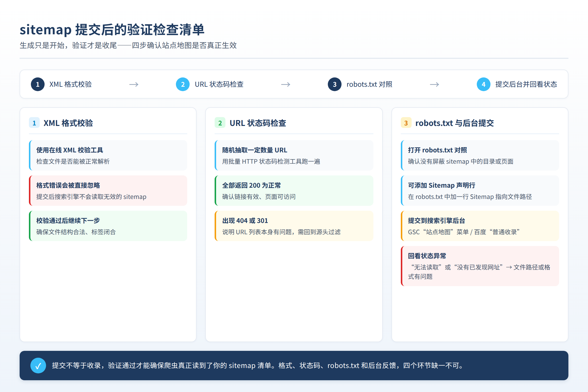588x392 pixels.
Task: Click the step 4 circle beside 提交后台并回看状态
Action: coord(483,84)
